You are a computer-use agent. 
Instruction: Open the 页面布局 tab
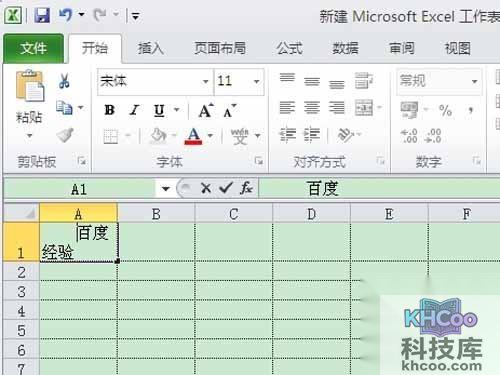click(x=220, y=49)
